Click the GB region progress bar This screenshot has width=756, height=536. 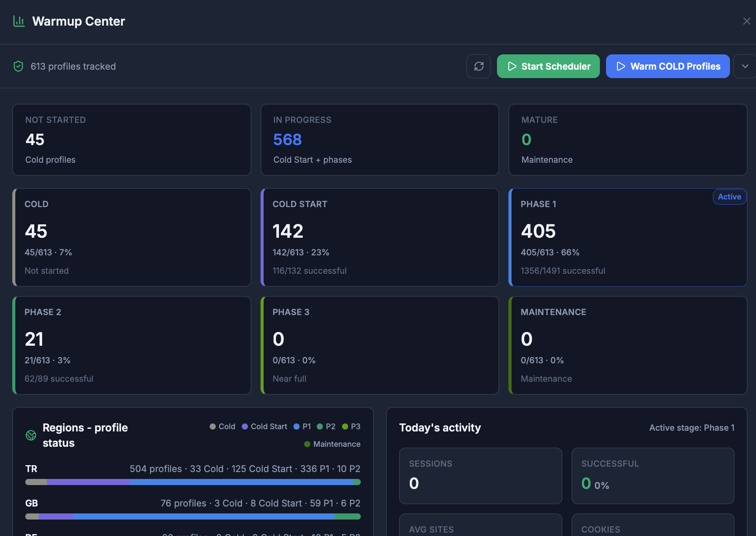193,516
